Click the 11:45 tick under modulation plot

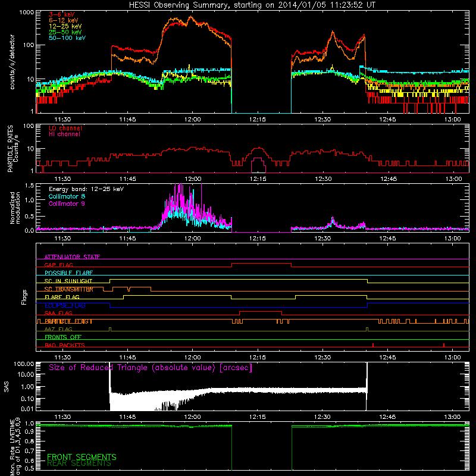[x=127, y=239]
